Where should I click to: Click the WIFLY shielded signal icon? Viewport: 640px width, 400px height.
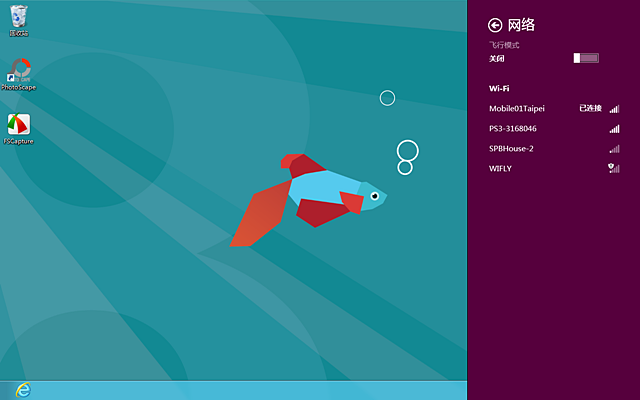point(614,168)
